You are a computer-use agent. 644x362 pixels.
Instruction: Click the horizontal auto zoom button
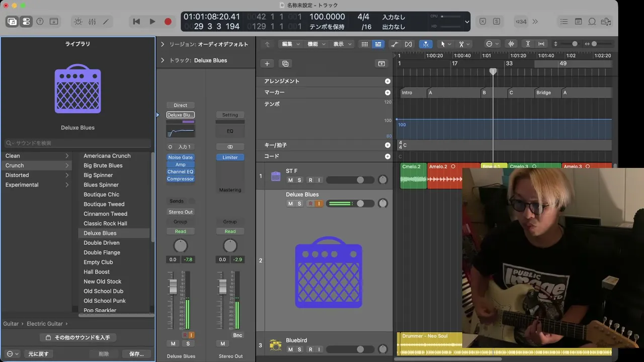pyautogui.click(x=541, y=44)
